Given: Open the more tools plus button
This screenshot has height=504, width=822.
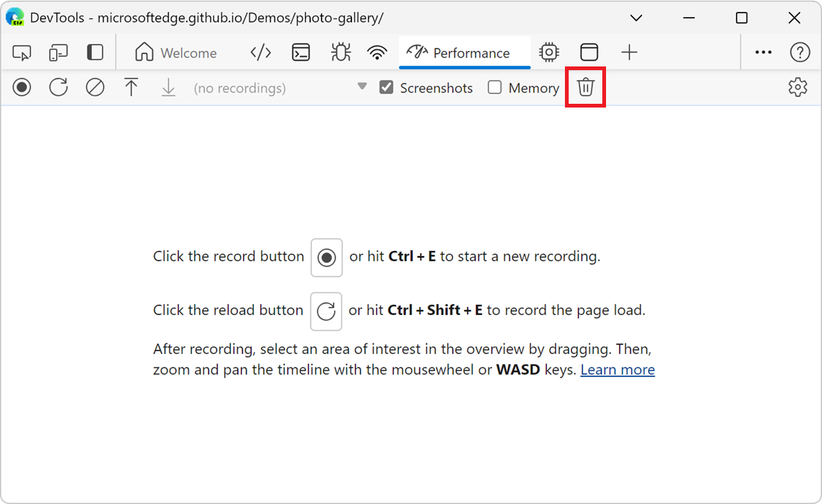Looking at the screenshot, I should tap(629, 52).
